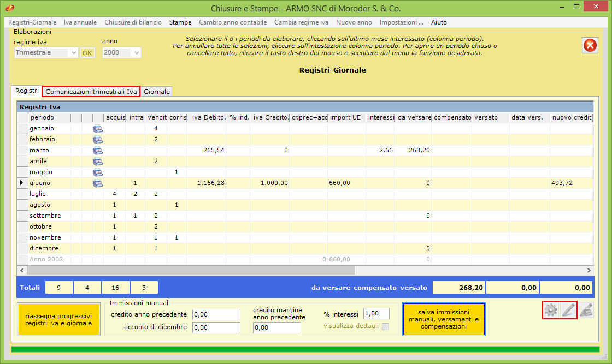Close the panel with the red X icon
The image size is (612, 364).
coord(590,45)
